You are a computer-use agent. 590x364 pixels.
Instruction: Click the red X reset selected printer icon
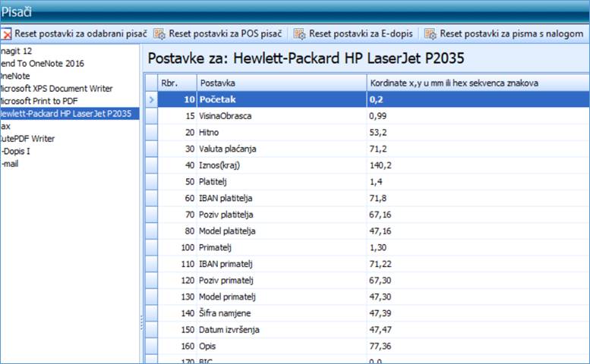point(6,34)
